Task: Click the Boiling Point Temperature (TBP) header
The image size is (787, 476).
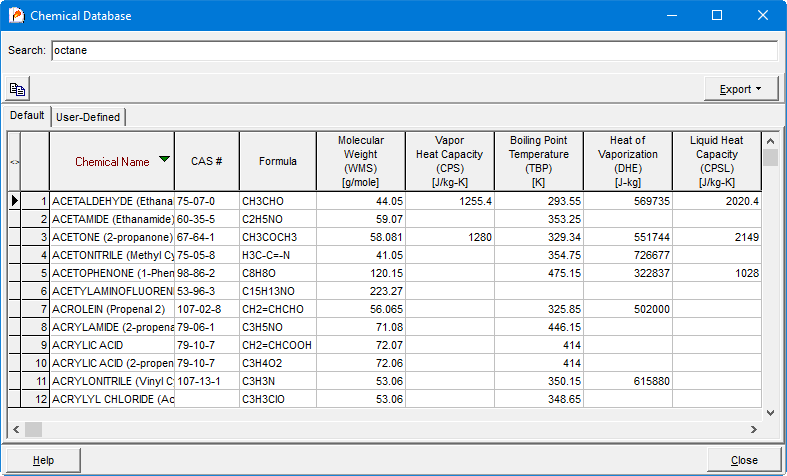Action: coord(539,162)
